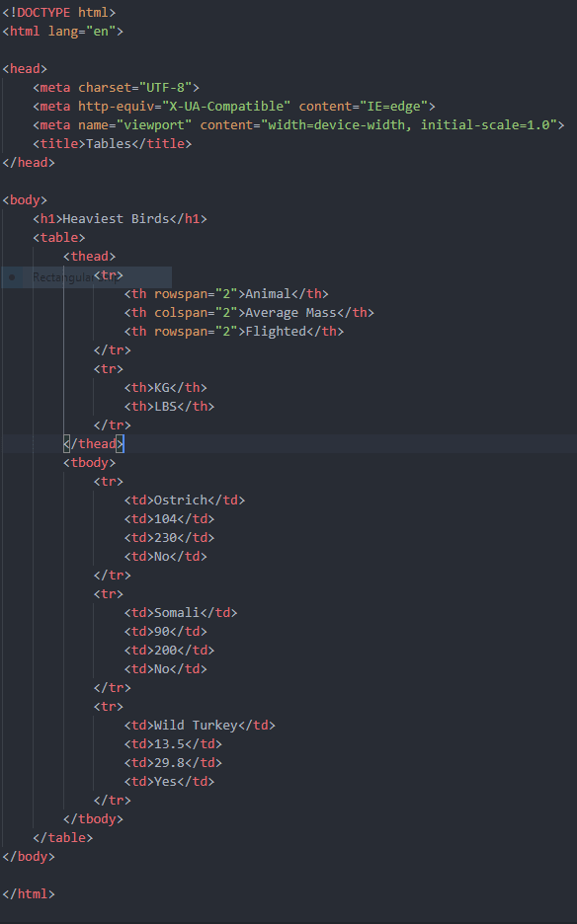Click the <title>Tables</title> line
The image size is (577, 924).
[112, 144]
